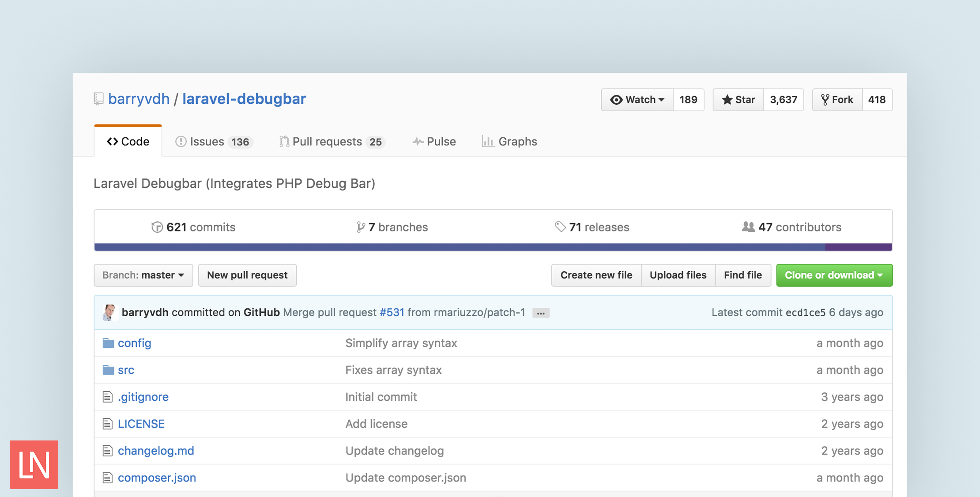The width and height of the screenshot is (980, 497).
Task: Open the config folder
Action: point(135,343)
